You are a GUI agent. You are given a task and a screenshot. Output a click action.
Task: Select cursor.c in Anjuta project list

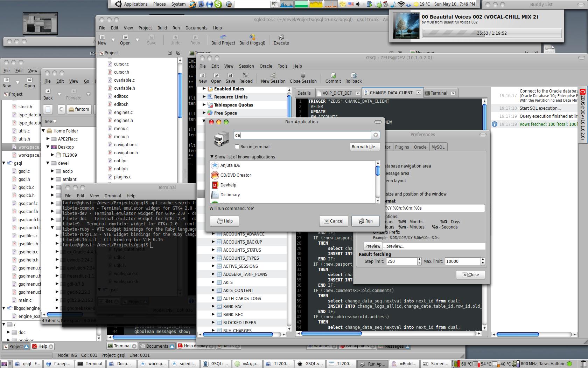coord(121,64)
